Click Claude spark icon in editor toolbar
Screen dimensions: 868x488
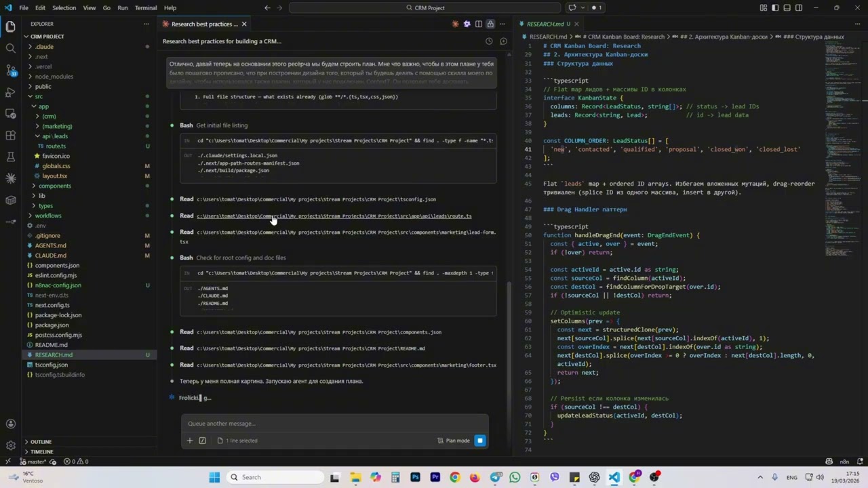click(455, 24)
